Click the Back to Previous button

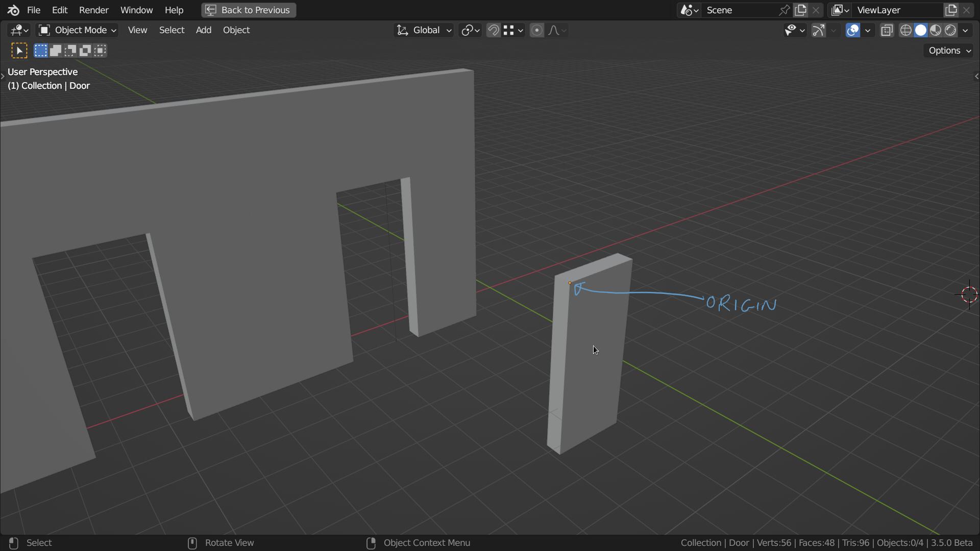point(249,10)
